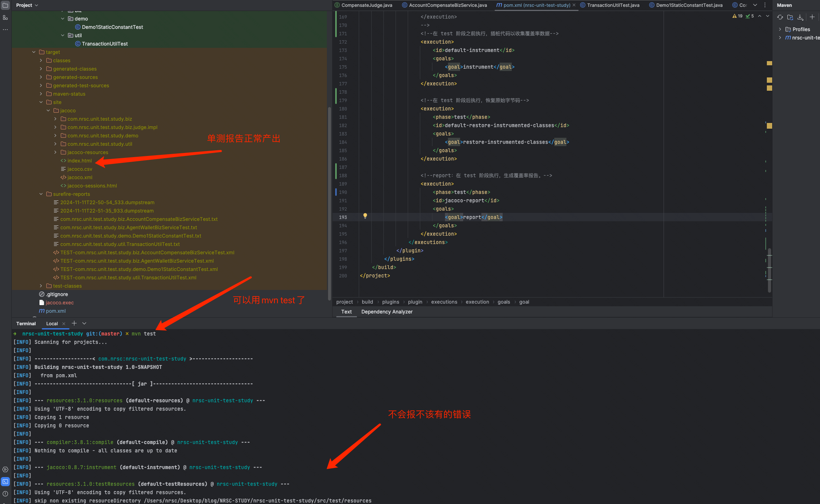Toggle the Terminal tool window button

point(5,482)
